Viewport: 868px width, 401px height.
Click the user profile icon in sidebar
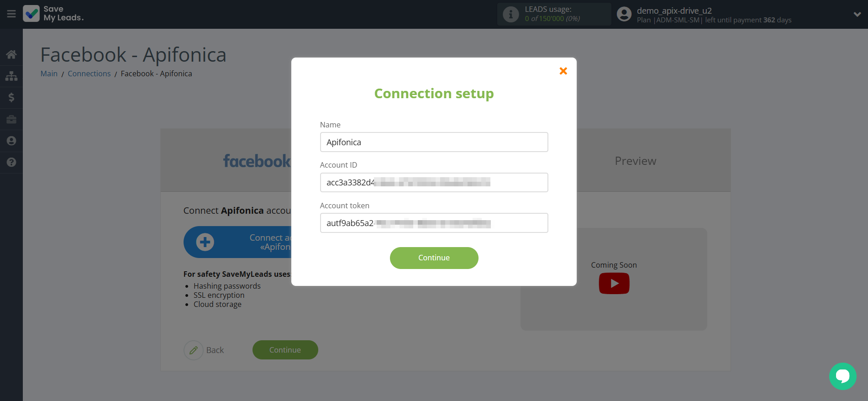click(11, 141)
